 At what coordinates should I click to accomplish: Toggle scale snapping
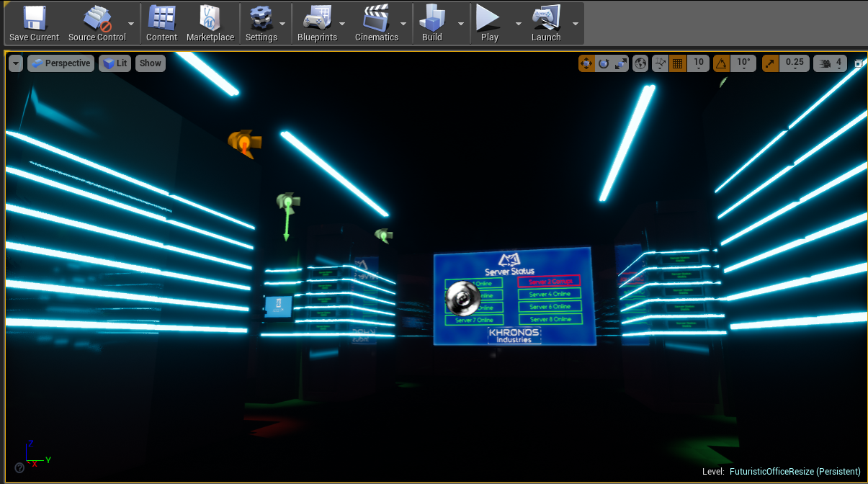(770, 63)
